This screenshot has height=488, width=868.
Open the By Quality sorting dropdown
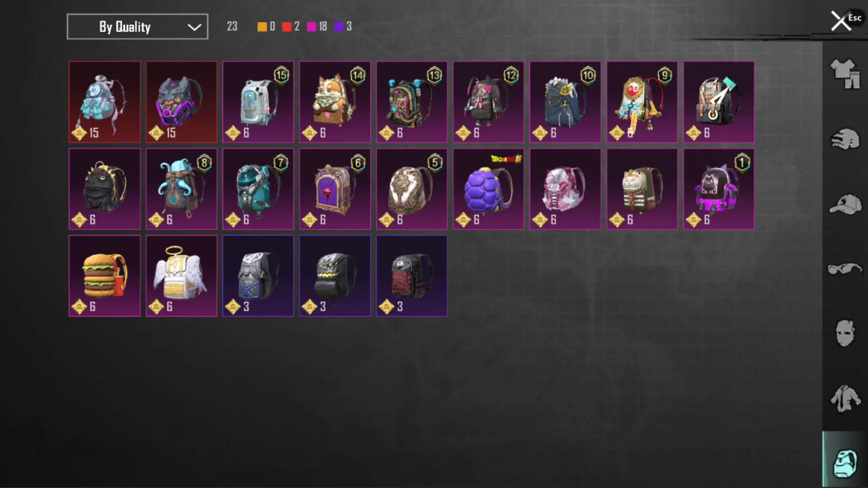tap(137, 27)
